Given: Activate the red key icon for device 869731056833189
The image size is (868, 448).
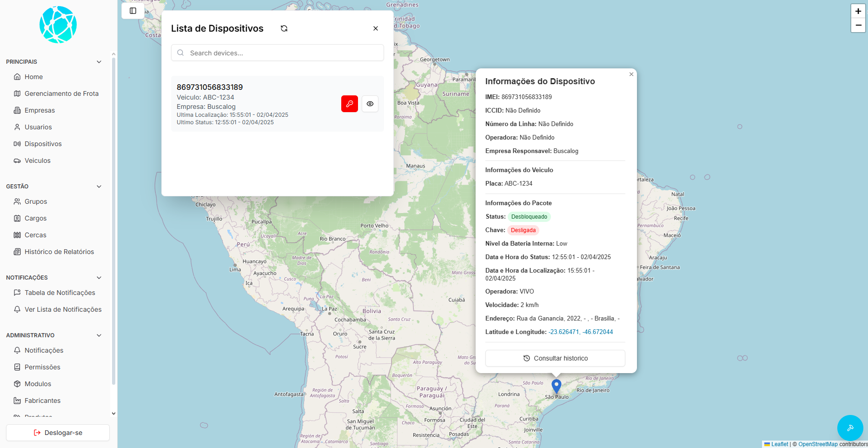Looking at the screenshot, I should (349, 104).
